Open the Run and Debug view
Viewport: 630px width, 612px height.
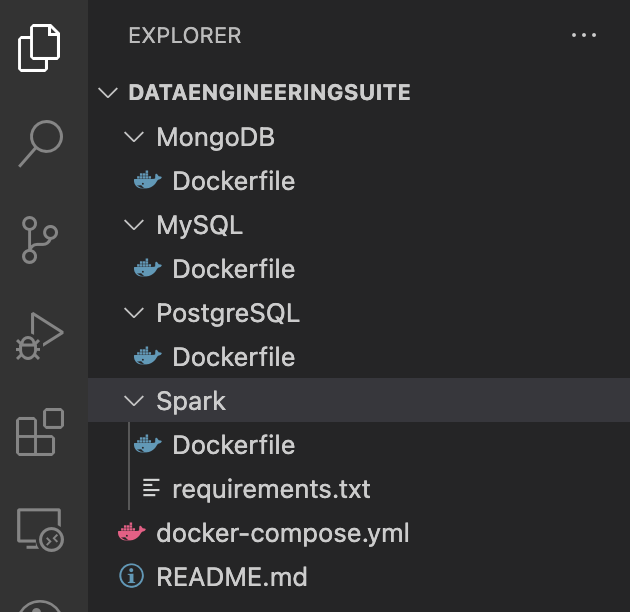coord(40,336)
